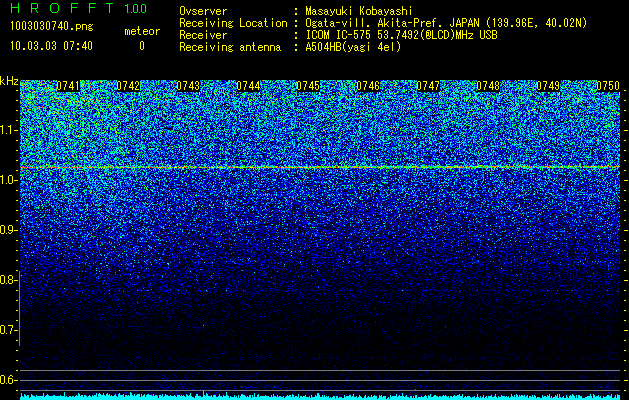Click the 0743 time marker
The height and width of the screenshot is (400, 629).
tap(188, 86)
